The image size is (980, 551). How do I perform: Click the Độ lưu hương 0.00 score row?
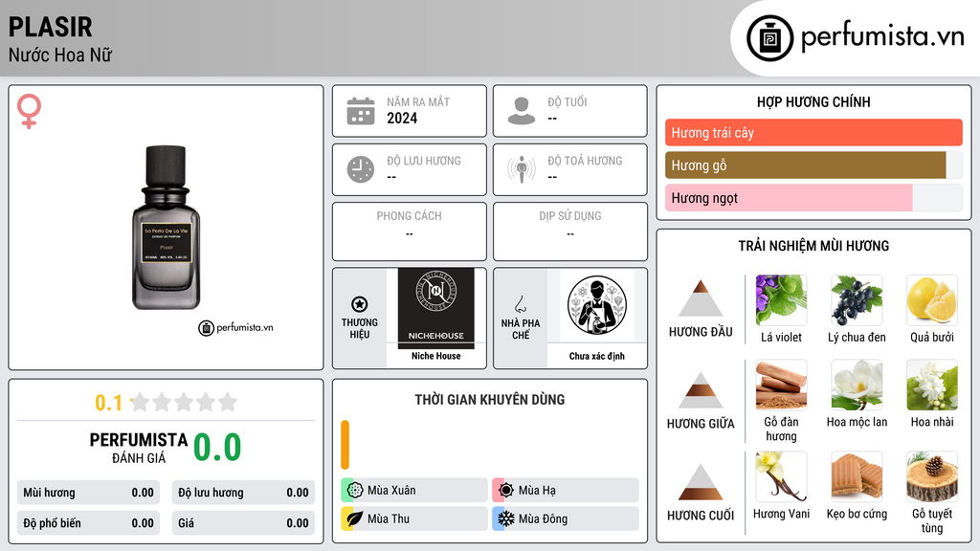click(x=243, y=493)
